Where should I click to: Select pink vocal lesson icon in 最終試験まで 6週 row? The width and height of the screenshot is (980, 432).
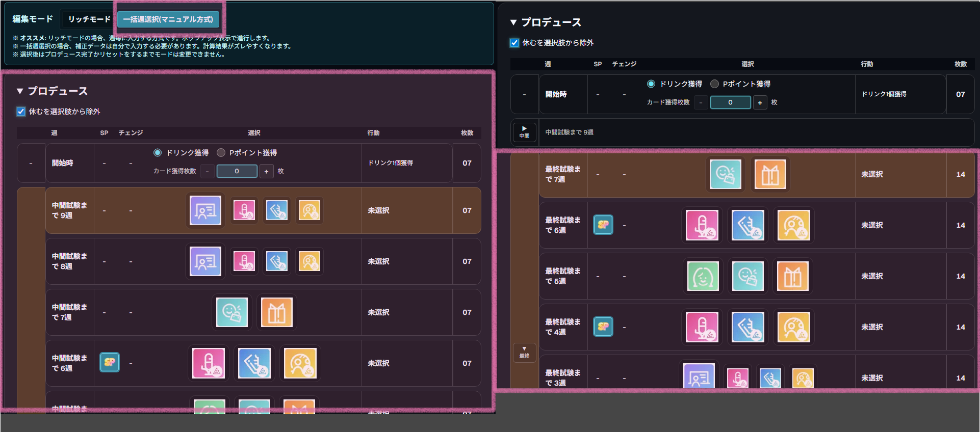point(702,225)
